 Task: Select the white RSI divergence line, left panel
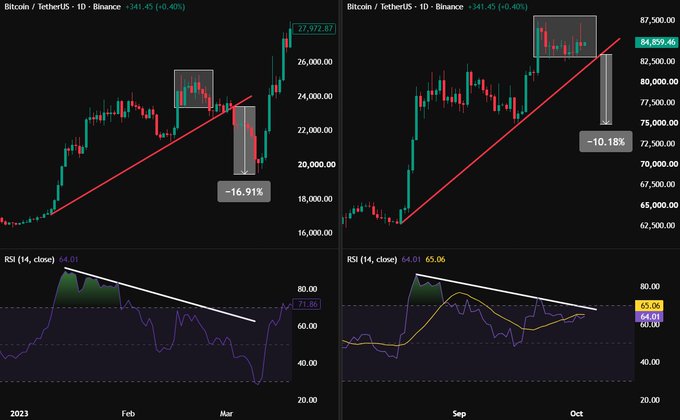point(160,295)
